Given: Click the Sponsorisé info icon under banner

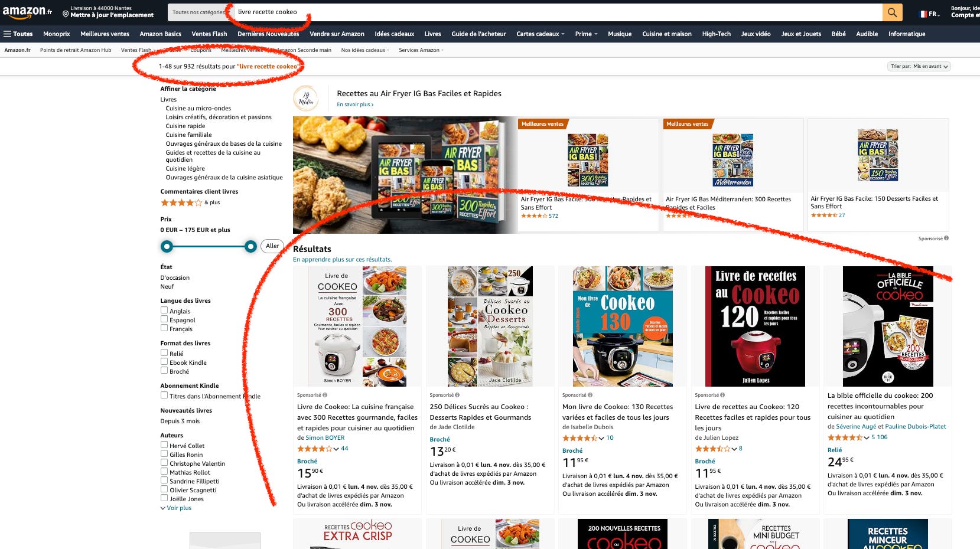Looking at the screenshot, I should coord(946,238).
